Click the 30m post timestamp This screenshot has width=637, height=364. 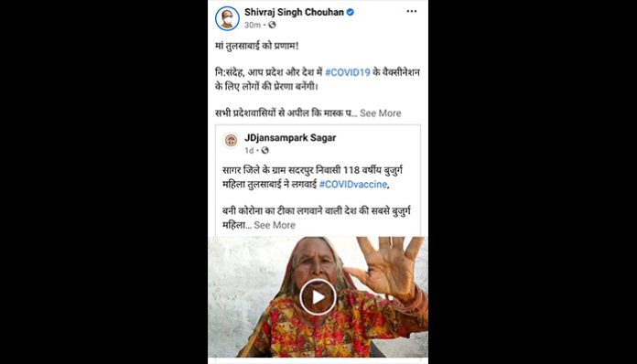pos(253,26)
